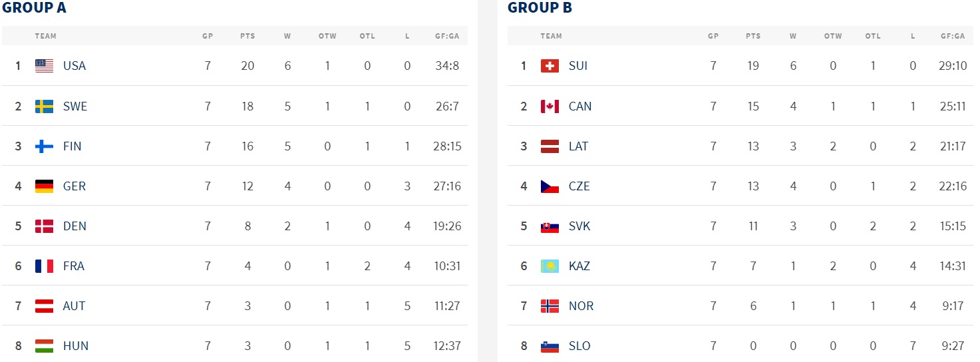Open the AUT team link
This screenshot has width=980, height=362.
[x=75, y=306]
